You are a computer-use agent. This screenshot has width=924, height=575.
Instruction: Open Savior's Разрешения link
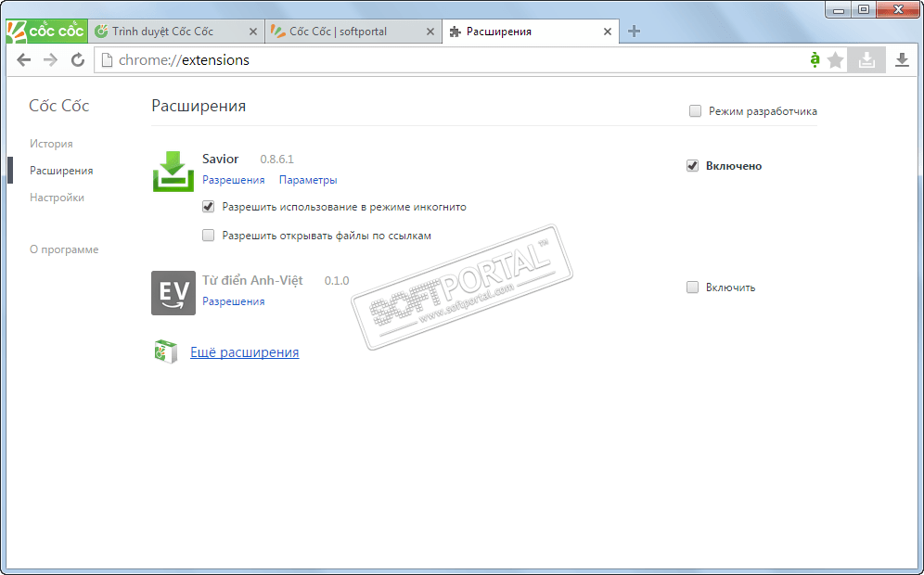[234, 180]
